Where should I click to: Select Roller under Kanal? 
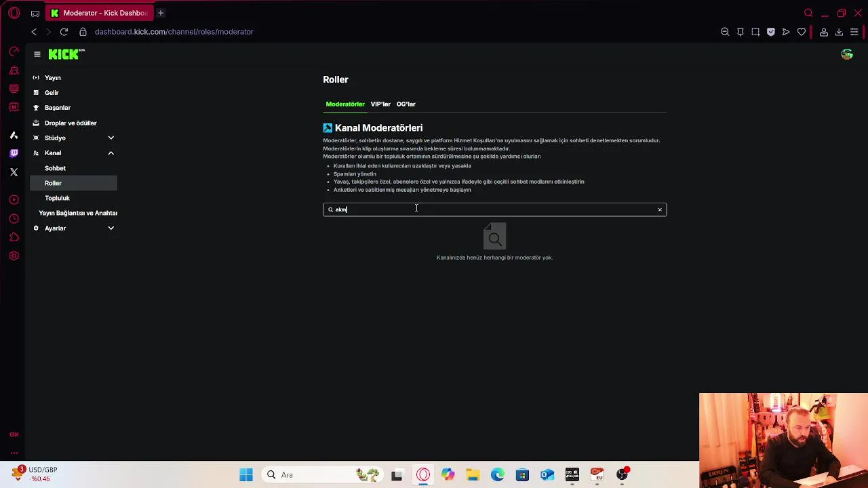pyautogui.click(x=74, y=183)
